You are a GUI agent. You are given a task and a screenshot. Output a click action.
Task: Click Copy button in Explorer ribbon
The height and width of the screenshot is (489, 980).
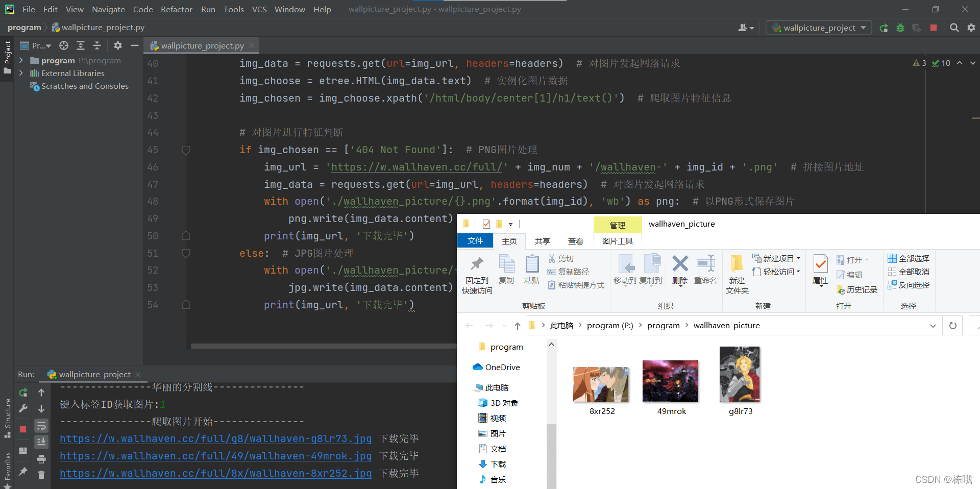coord(506,270)
